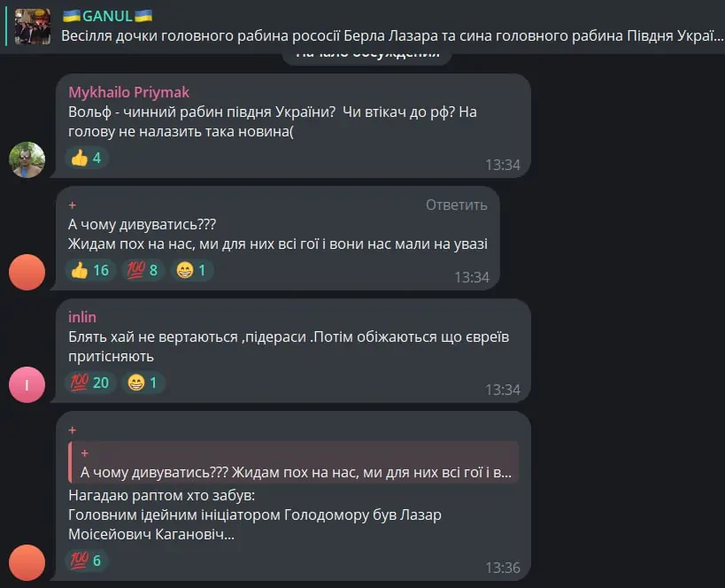This screenshot has height=588, width=725.
Task: Open the orange avatar beside the 13:34 reply
Action: click(x=27, y=272)
